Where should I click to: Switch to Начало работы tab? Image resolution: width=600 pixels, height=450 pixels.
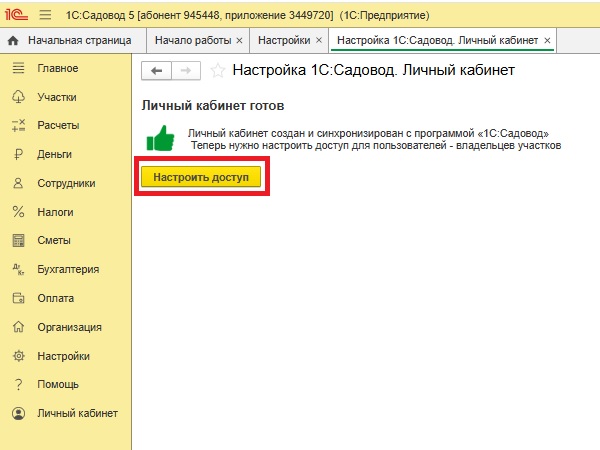pos(198,41)
